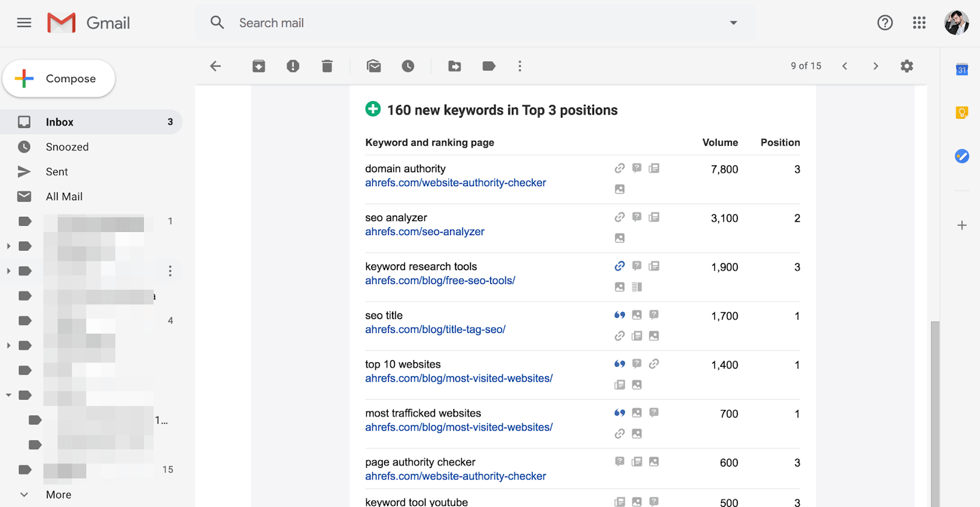The image size is (980, 507).
Task: Open the Google apps grid
Action: click(919, 23)
